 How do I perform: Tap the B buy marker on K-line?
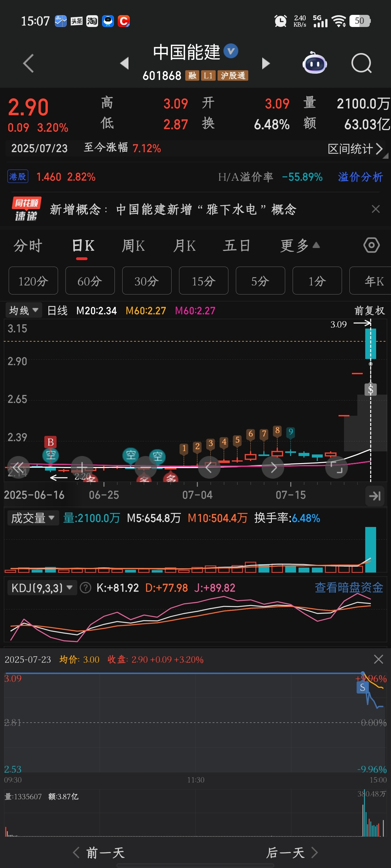tap(51, 442)
